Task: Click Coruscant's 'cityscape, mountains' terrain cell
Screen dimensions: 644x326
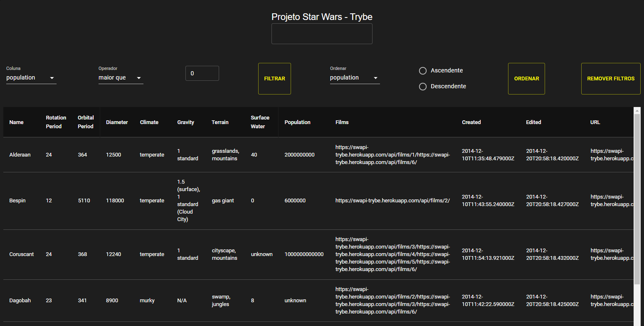Action: (x=225, y=254)
